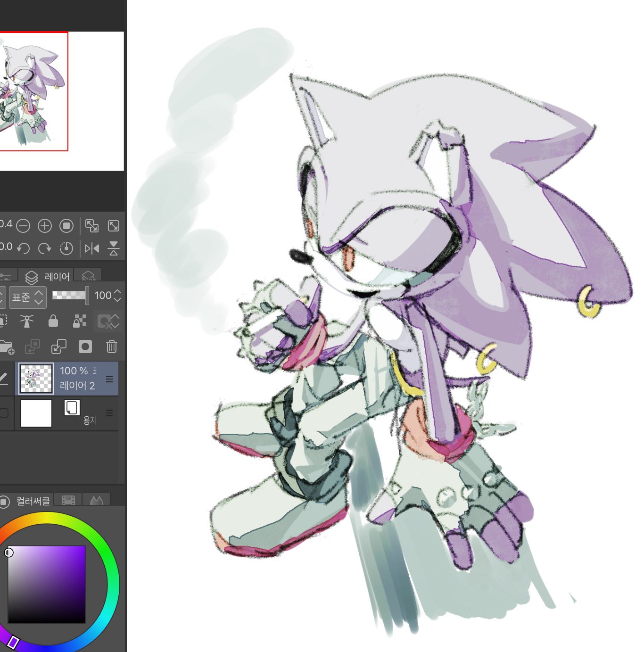This screenshot has height=652, width=644.
Task: Flip canvas vertically in navigator
Action: point(114,248)
